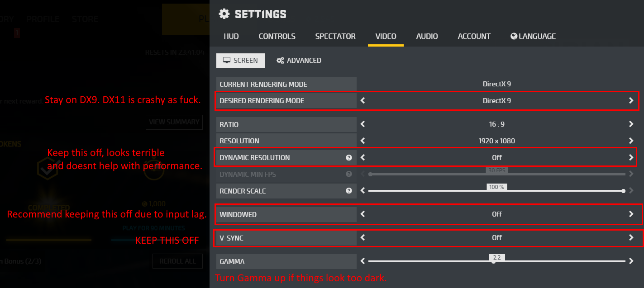Select the previous Resolution option

click(363, 141)
